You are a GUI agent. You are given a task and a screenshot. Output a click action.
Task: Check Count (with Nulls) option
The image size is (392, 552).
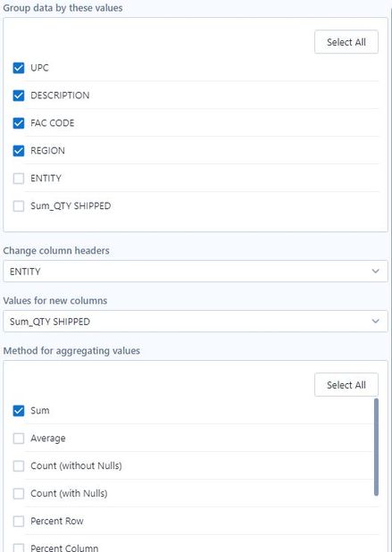[x=19, y=494]
